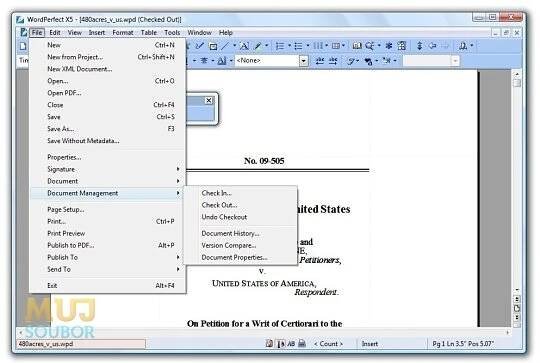Close the small floating palette

pyautogui.click(x=209, y=100)
